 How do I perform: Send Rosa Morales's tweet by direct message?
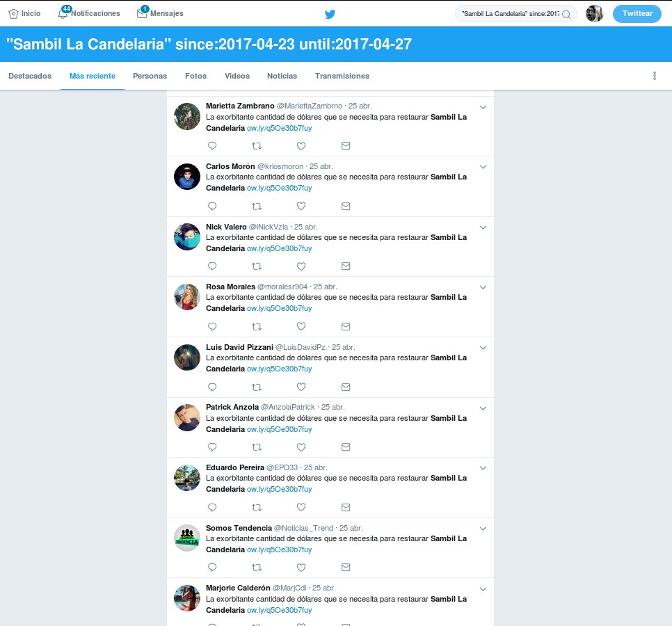346,327
